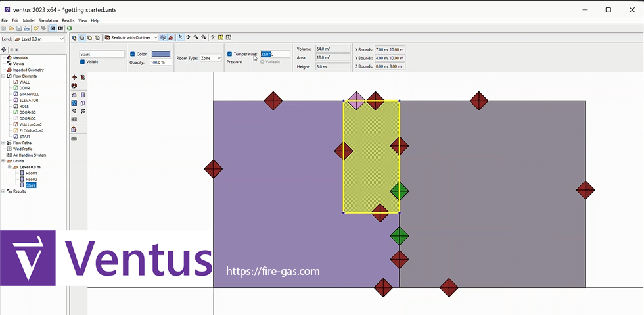
Task: Expand the Flow Paths tree node
Action: [x=3, y=143]
